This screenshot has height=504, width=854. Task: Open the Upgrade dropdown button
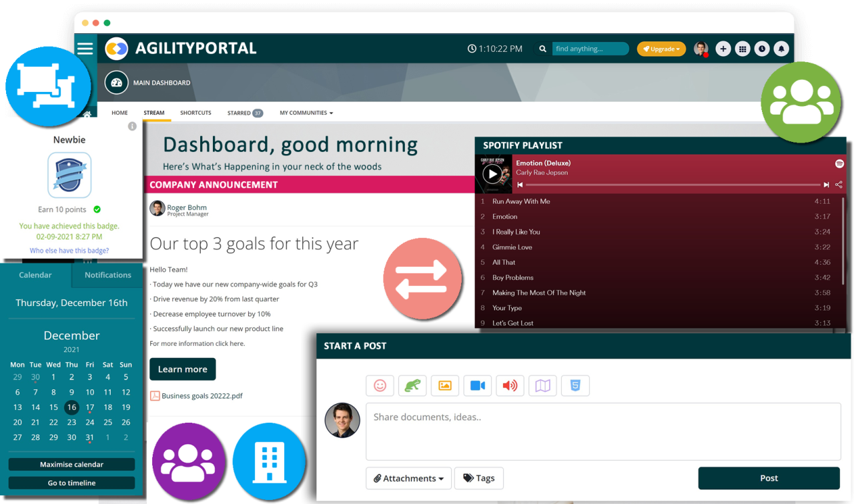pyautogui.click(x=661, y=48)
